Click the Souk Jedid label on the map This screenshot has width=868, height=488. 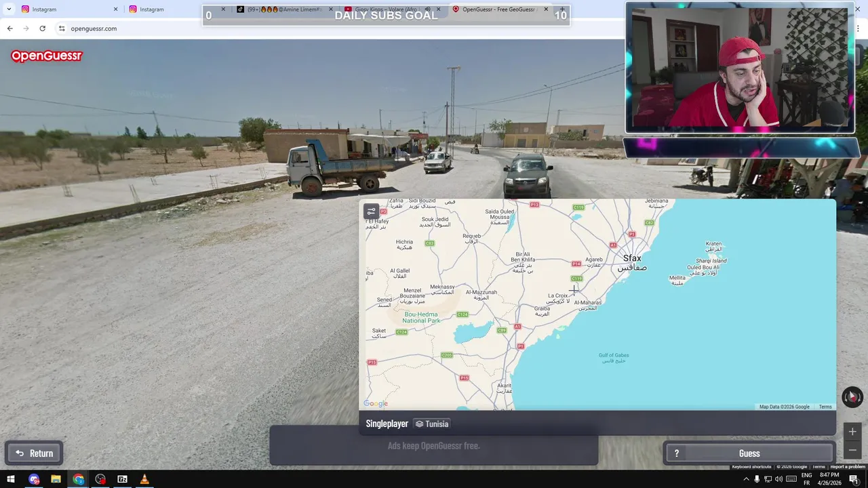(x=435, y=222)
